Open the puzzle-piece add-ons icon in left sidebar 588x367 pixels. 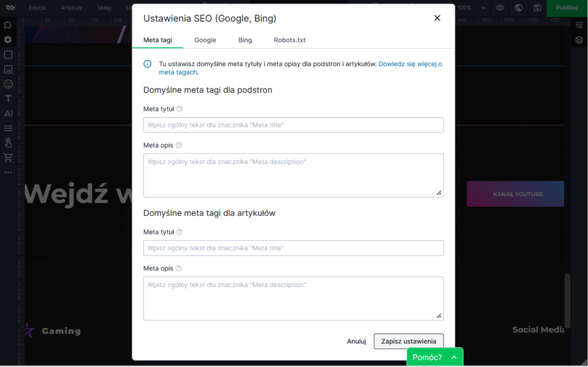click(7, 25)
